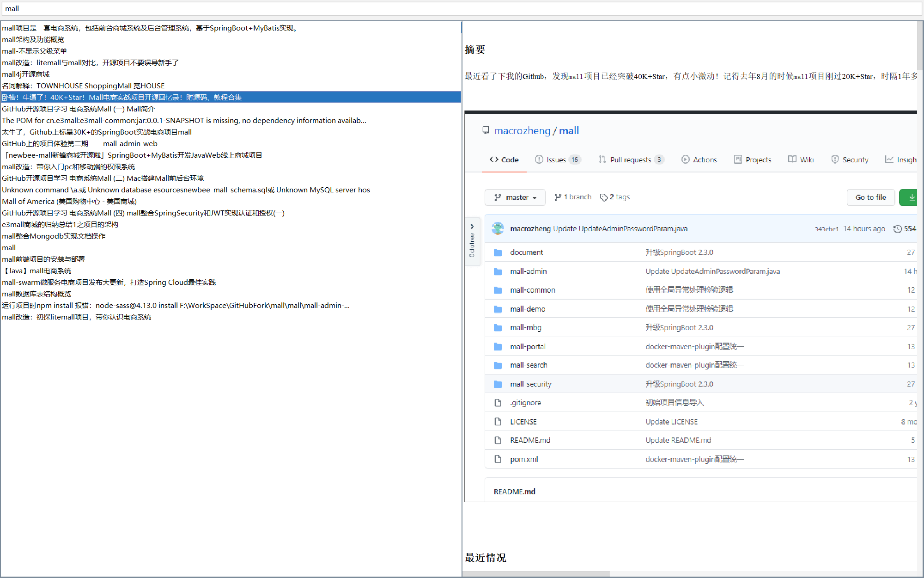
Task: Click the pom.xml file icon
Action: pos(498,459)
